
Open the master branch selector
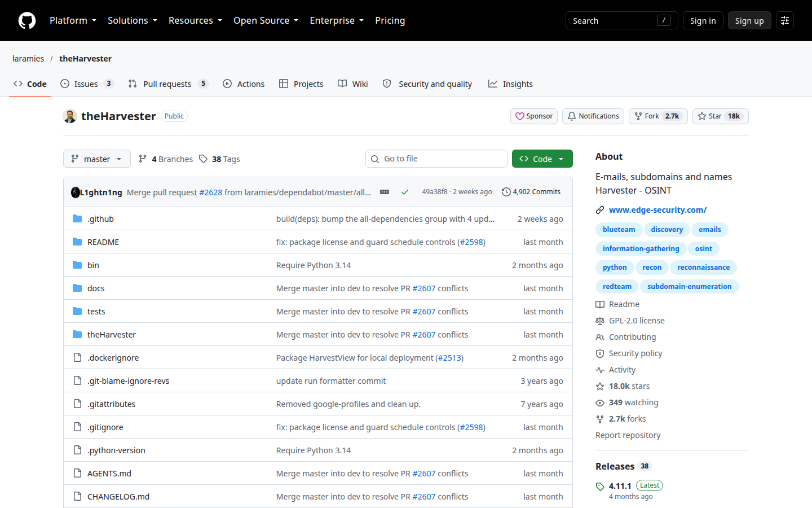coord(97,159)
